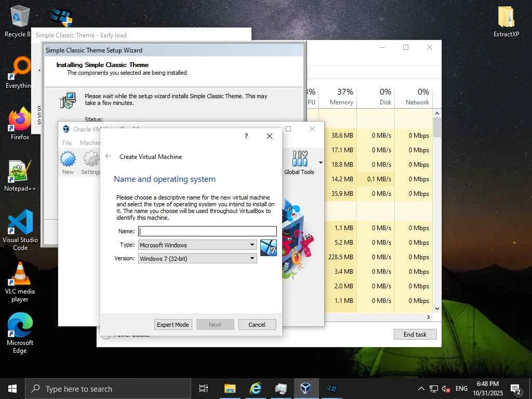The image size is (532, 399).
Task: Open File Explorer from taskbar
Action: tap(230, 389)
